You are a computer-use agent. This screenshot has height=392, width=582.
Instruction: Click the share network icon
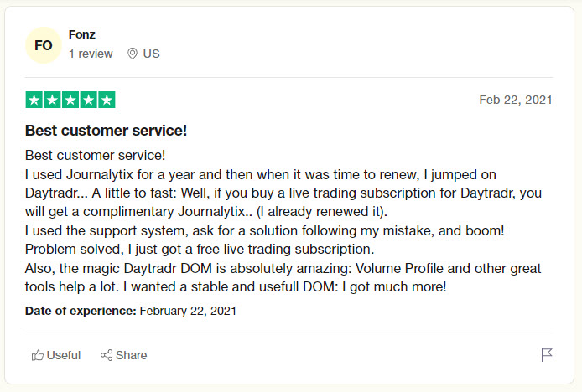coord(107,355)
